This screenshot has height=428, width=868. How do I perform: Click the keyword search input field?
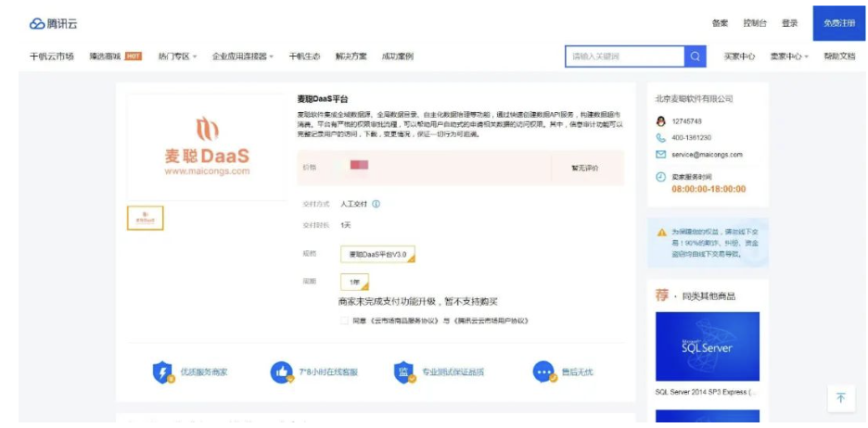(625, 57)
